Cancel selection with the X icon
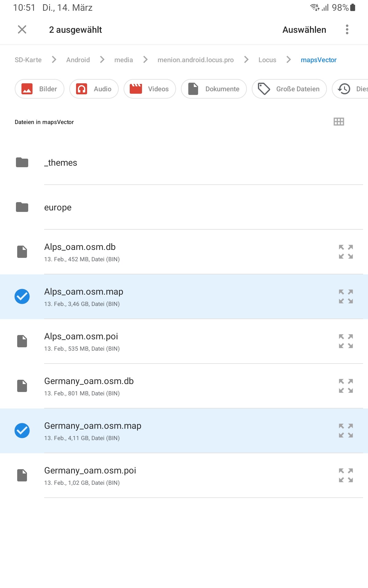Viewport: 368px width, 588px height. [x=22, y=30]
